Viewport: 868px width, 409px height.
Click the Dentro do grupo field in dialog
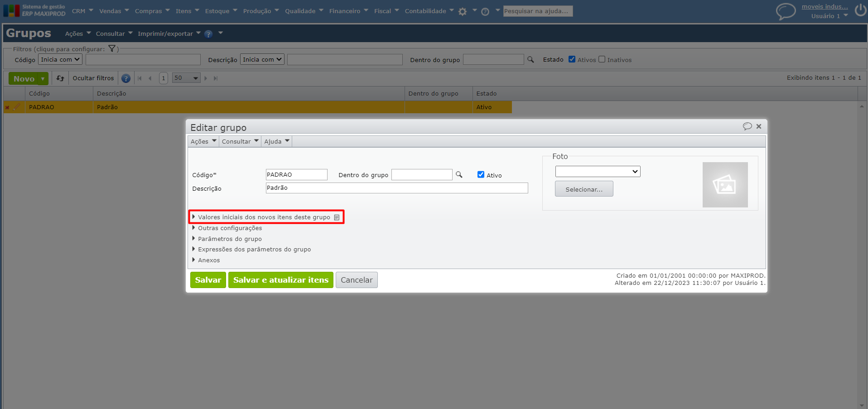[422, 174]
